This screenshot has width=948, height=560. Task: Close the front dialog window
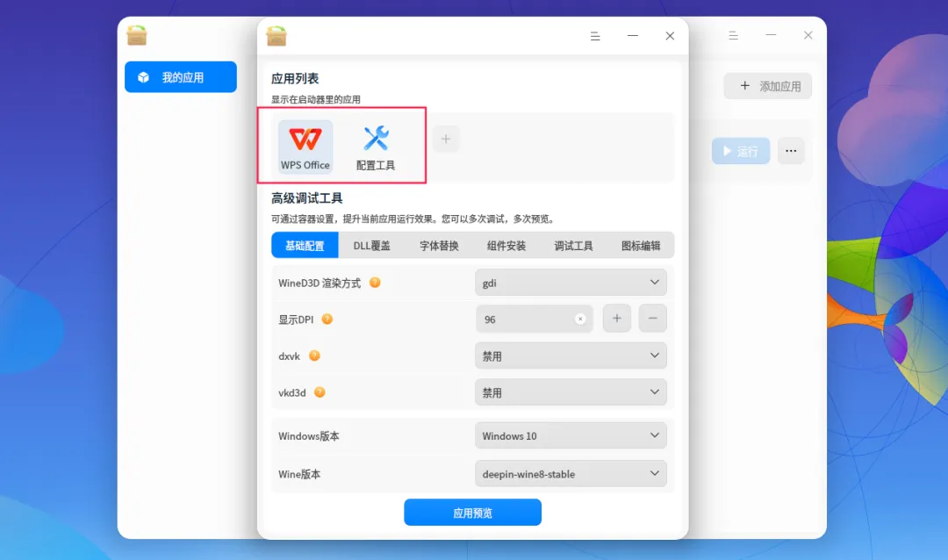pos(670,36)
